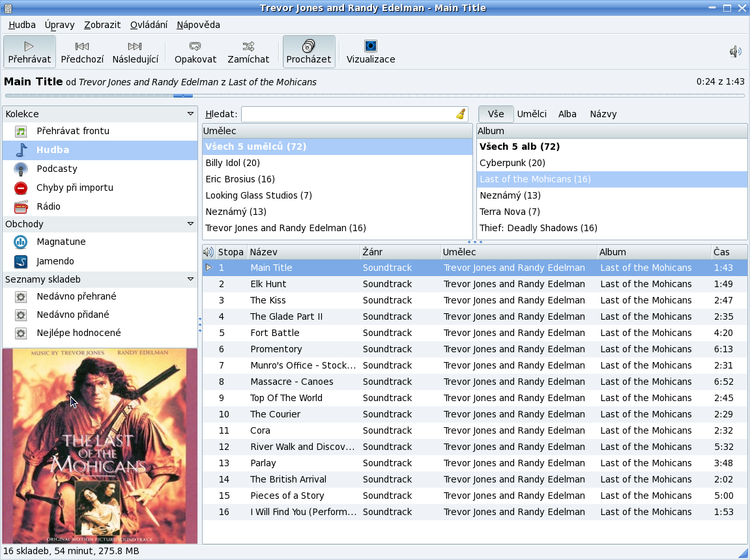
Task: Open Jamendo store in sidebar
Action: coord(55,261)
